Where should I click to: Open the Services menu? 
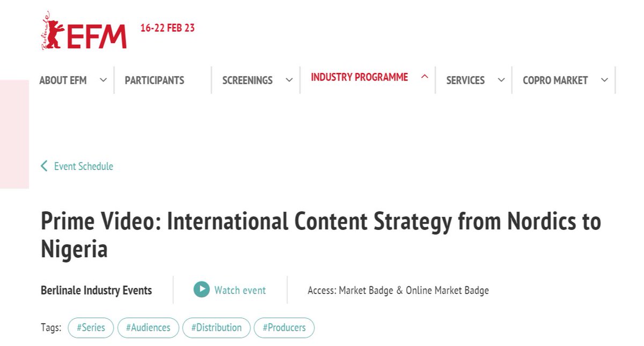(x=465, y=80)
